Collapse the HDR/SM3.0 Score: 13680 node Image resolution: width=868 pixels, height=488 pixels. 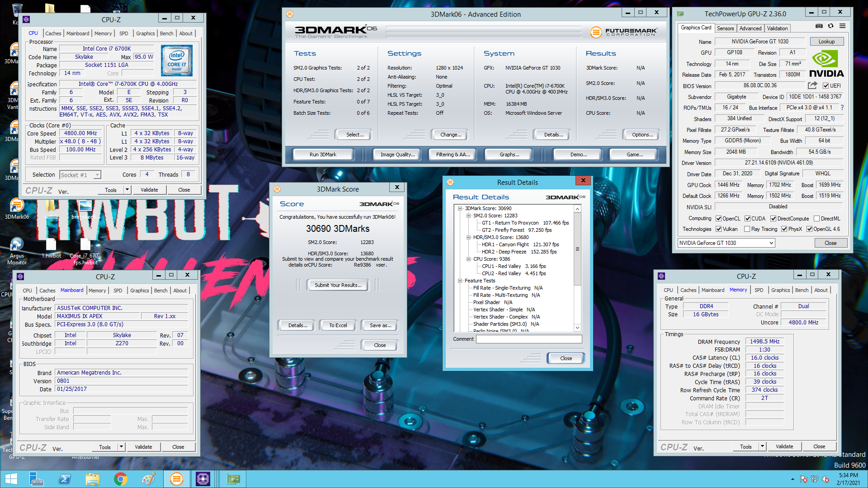click(x=469, y=237)
